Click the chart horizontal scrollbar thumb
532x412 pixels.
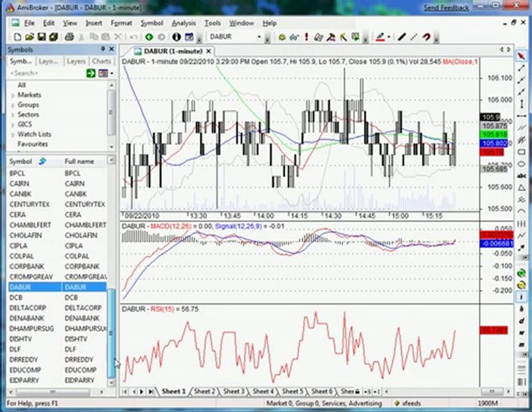(x=491, y=391)
